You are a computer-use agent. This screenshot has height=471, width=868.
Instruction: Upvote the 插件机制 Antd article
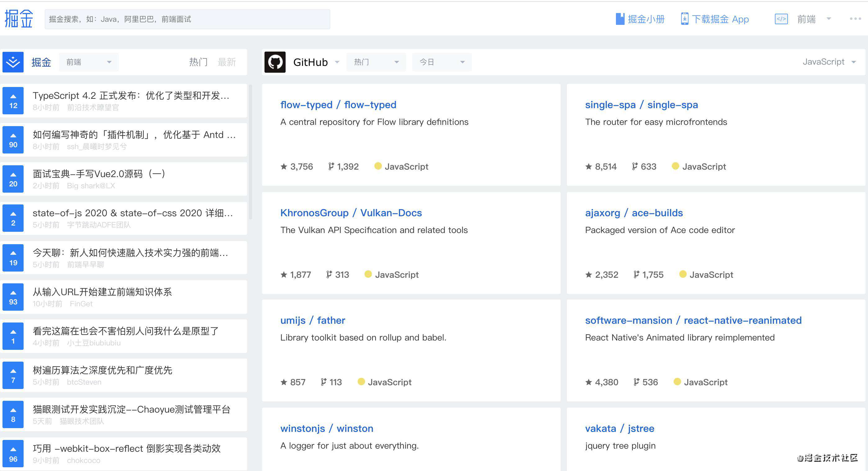tap(13, 139)
